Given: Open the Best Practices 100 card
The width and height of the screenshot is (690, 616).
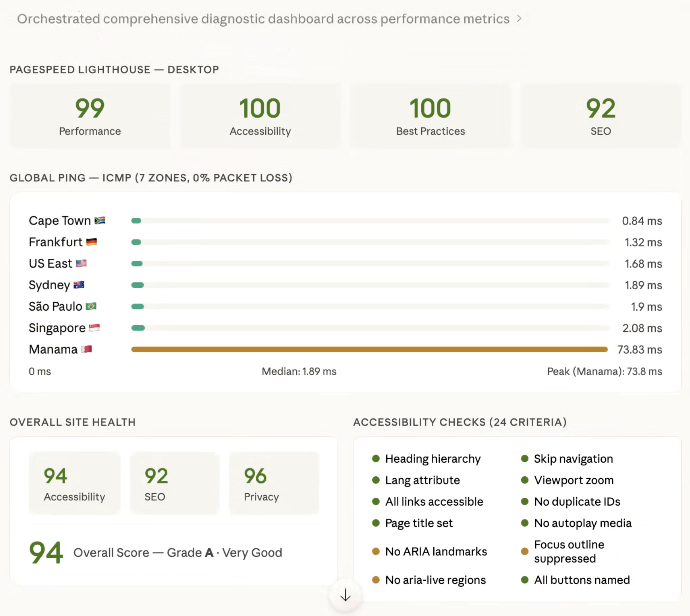Looking at the screenshot, I should pos(430,116).
